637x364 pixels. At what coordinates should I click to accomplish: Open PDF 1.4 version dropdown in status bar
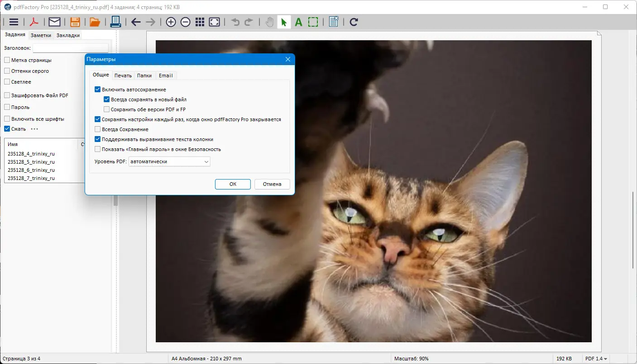pyautogui.click(x=596, y=359)
